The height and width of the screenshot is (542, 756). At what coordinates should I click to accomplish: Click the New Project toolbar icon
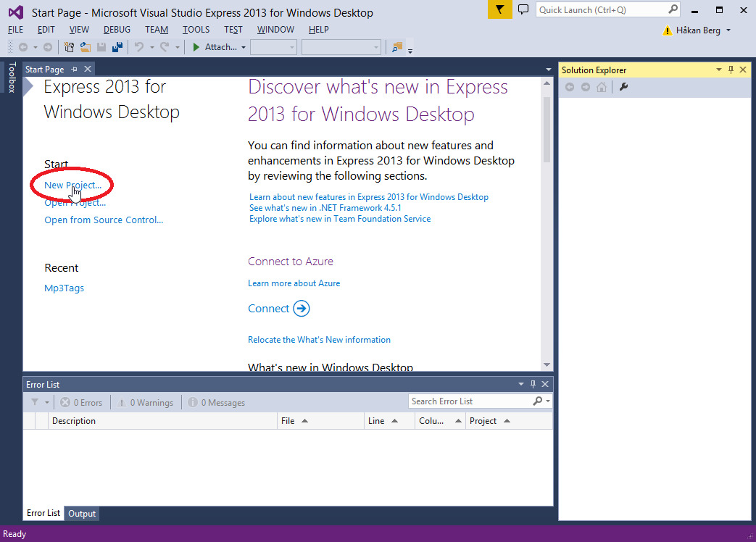[x=70, y=47]
